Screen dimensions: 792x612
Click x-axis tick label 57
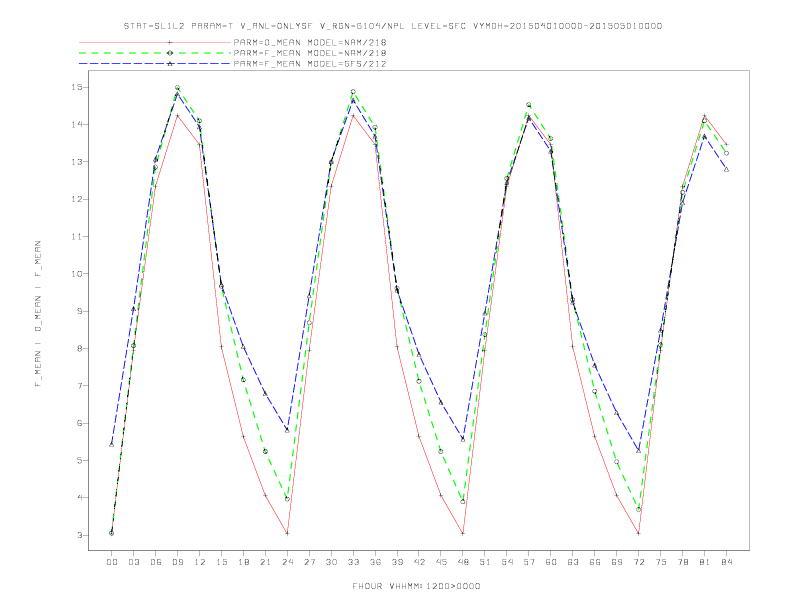pos(529,562)
